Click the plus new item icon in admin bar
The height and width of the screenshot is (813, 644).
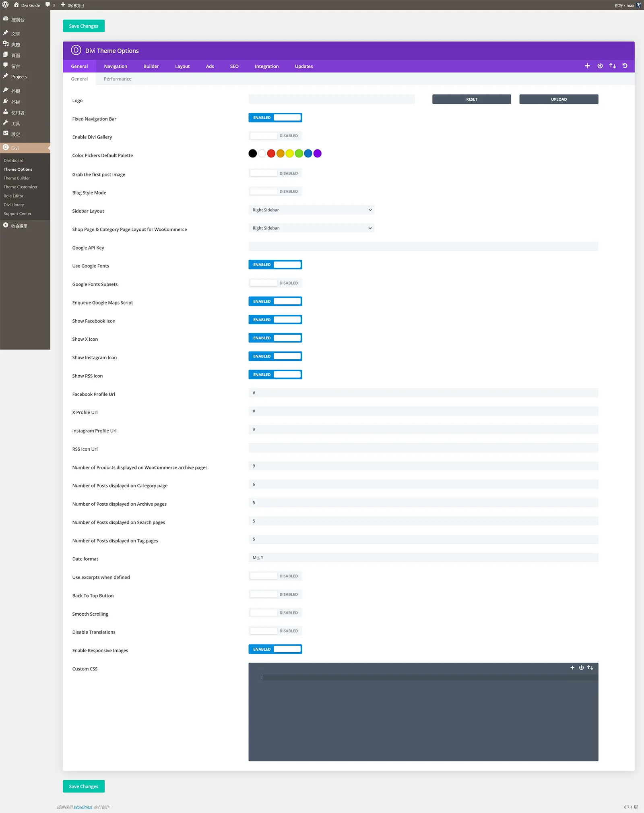63,5
